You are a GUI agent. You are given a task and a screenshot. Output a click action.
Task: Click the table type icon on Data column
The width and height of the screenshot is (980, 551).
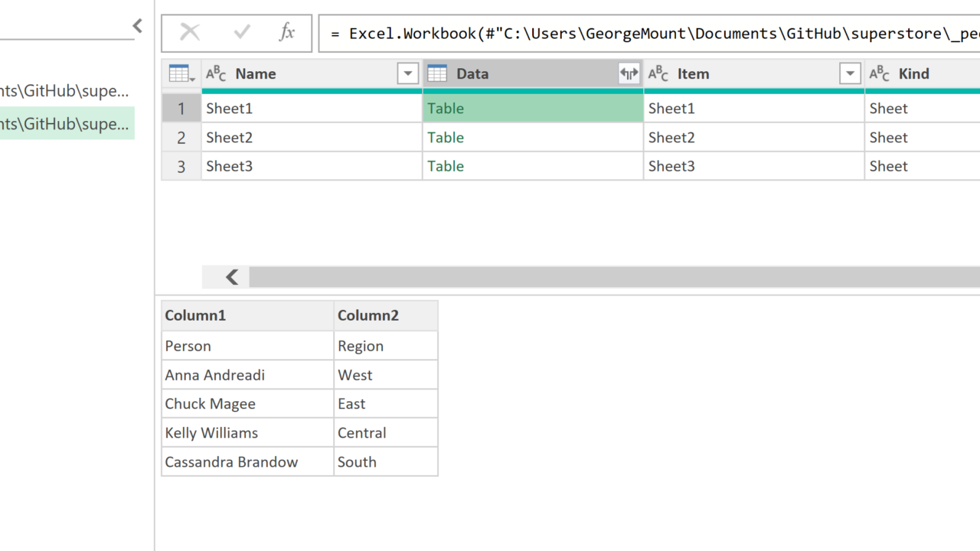click(x=437, y=74)
